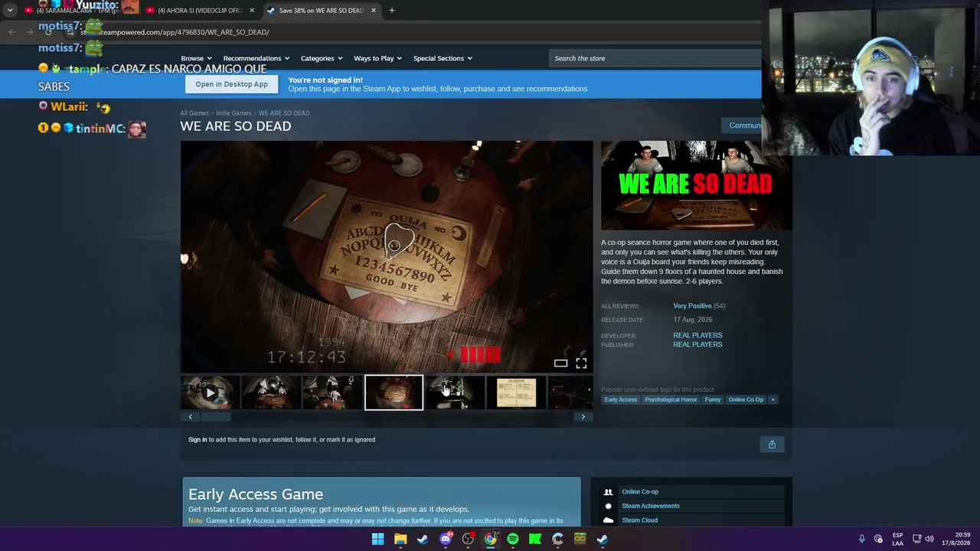
Task: Open OBS Studio from the taskbar
Action: (468, 539)
